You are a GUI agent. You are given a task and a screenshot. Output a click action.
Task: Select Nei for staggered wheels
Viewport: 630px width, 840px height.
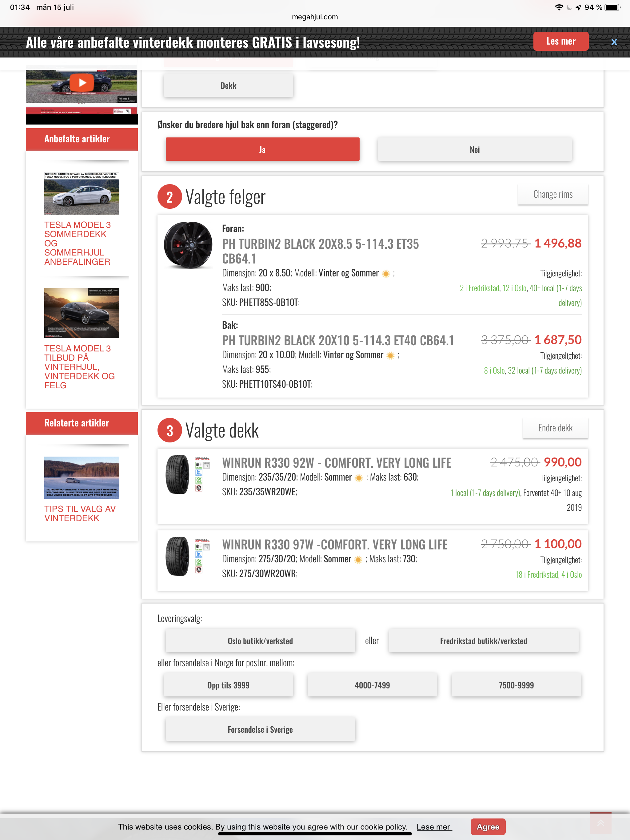pyautogui.click(x=475, y=149)
